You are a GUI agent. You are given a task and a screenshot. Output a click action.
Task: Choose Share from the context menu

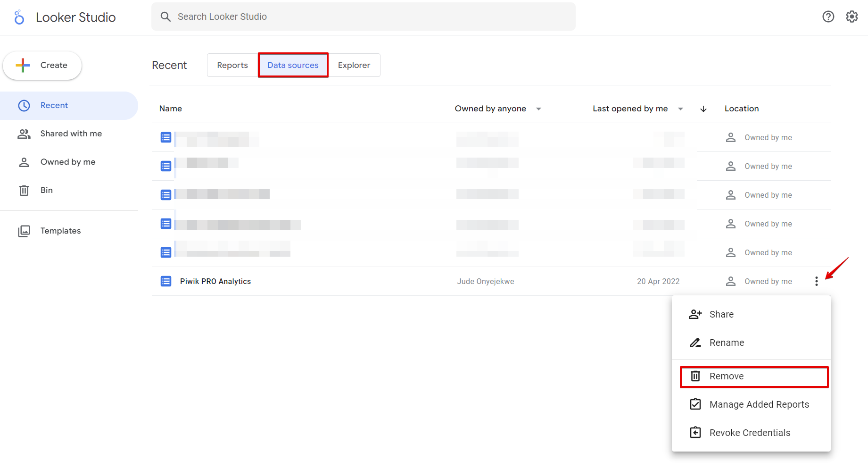point(751,314)
